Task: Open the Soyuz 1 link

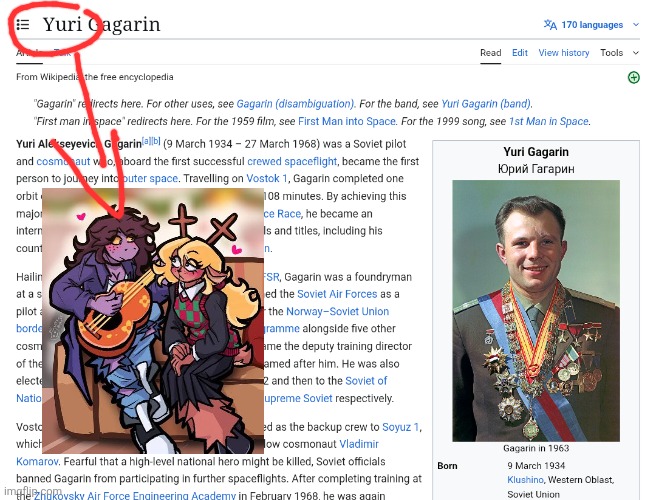Action: point(400,427)
